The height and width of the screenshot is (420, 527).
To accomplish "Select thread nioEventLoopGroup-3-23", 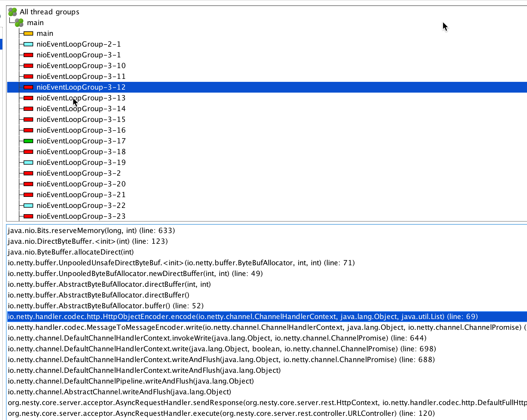I will pyautogui.click(x=81, y=216).
